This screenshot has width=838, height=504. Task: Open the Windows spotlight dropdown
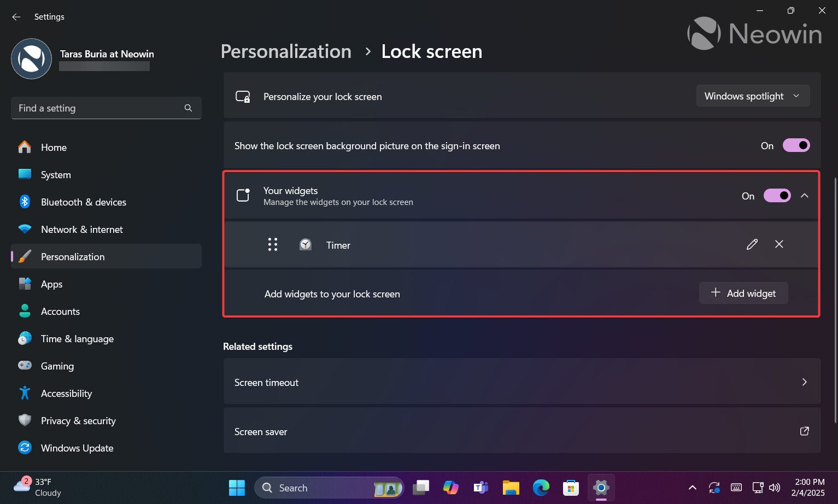coord(753,96)
